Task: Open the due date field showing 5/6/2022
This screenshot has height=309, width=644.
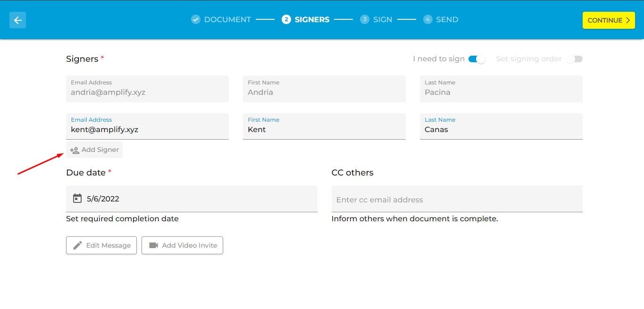Action: point(192,199)
